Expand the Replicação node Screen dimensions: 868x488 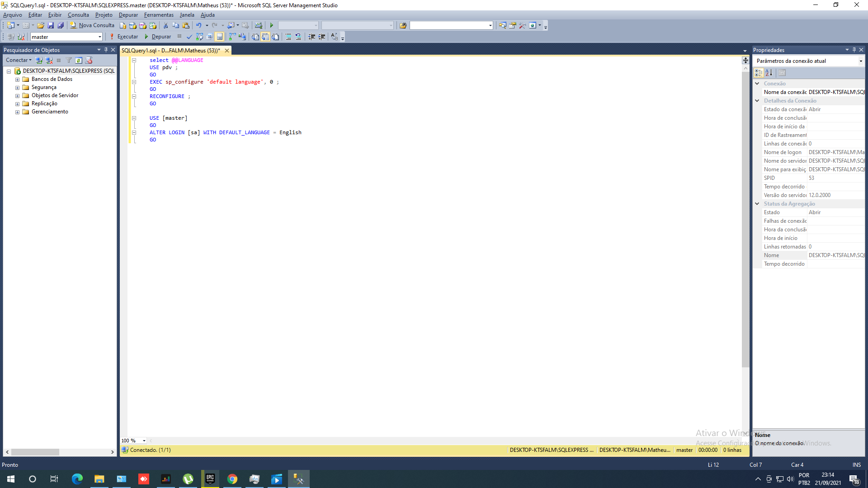tap(17, 104)
